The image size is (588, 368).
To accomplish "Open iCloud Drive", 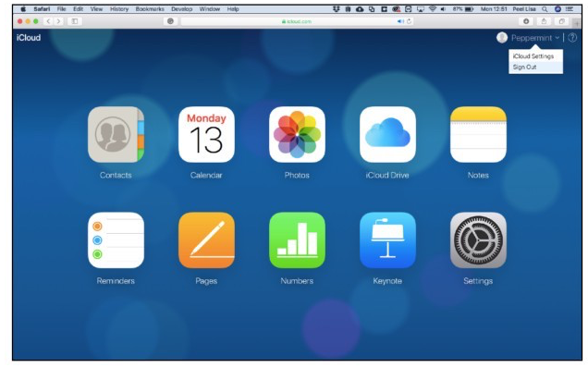I will click(387, 134).
